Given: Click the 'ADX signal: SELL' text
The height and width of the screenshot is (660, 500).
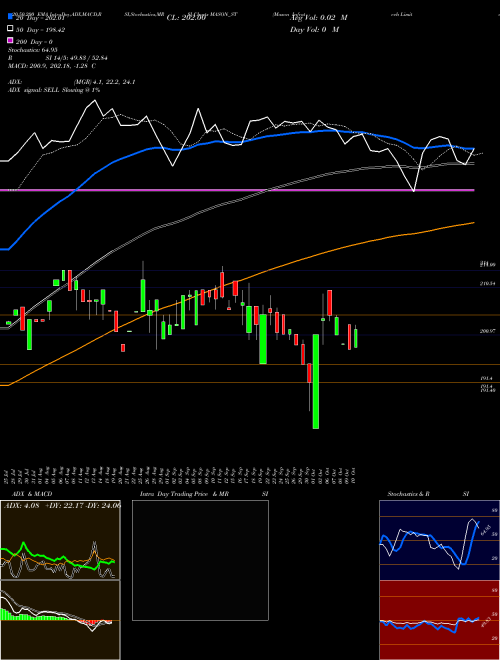Looking at the screenshot, I should (x=34, y=90).
